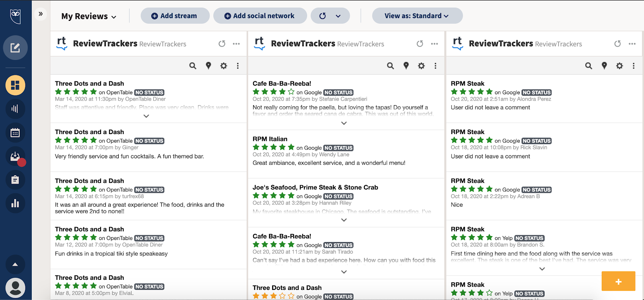Click NO STATUS on Brandon S.'s review
The height and width of the screenshot is (300, 644).
[530, 238]
